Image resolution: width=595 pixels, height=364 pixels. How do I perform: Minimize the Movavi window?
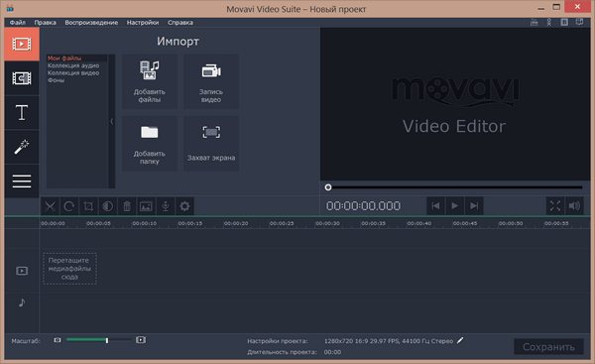pos(541,8)
